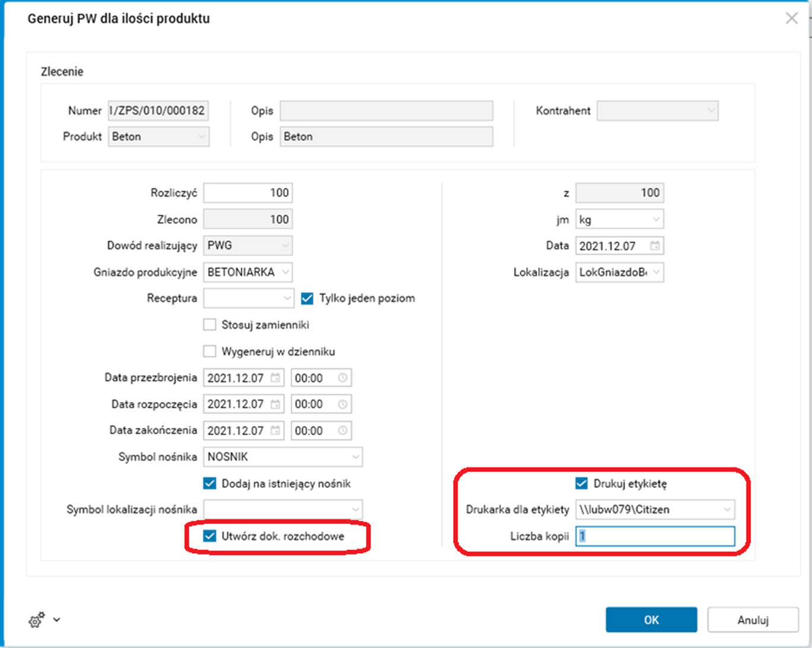This screenshot has height=648, width=812.
Task: Open the Drukarka dla etykiety dropdown
Action: (x=727, y=510)
